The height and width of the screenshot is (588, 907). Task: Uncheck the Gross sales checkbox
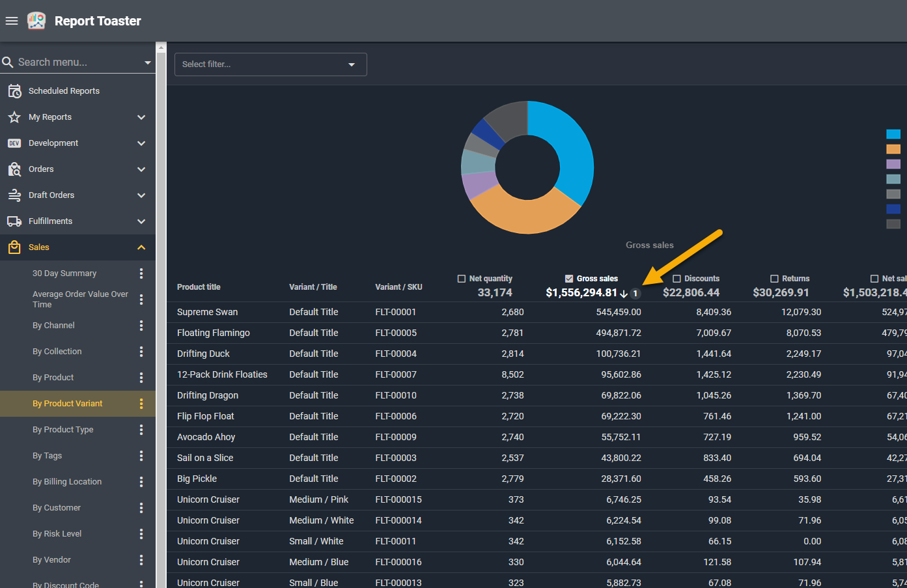[569, 279]
